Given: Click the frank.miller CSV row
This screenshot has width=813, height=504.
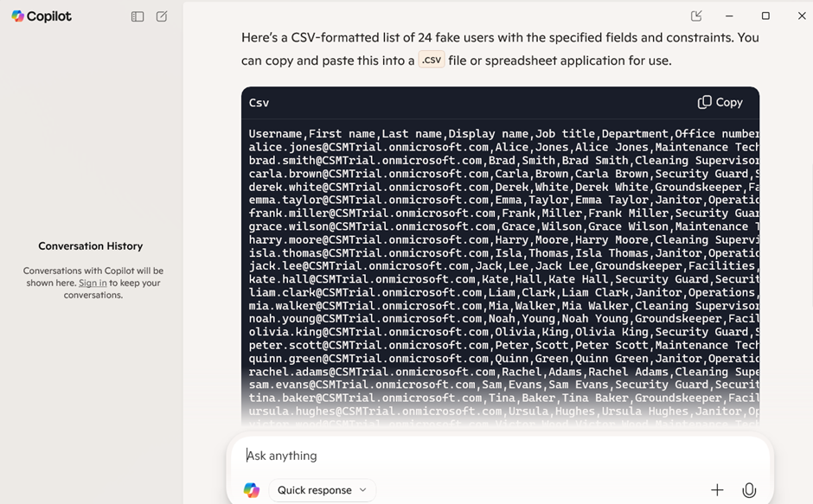Looking at the screenshot, I should tap(503, 214).
